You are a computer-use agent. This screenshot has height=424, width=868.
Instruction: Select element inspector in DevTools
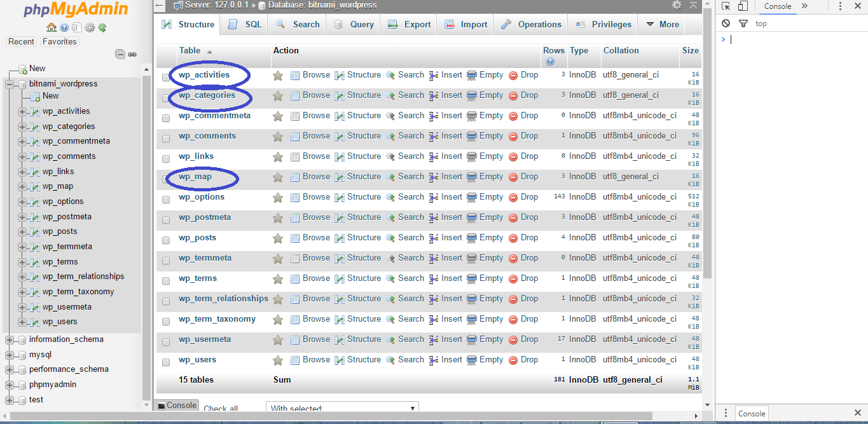pyautogui.click(x=726, y=6)
